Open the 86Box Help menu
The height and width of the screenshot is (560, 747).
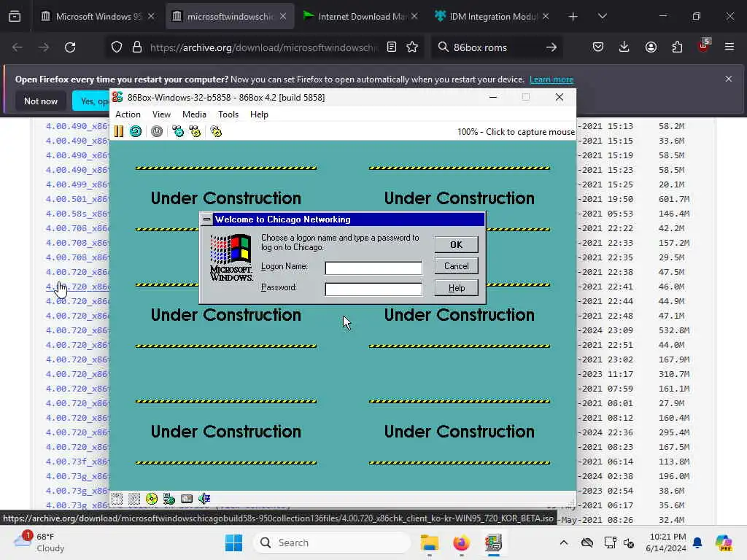[259, 114]
